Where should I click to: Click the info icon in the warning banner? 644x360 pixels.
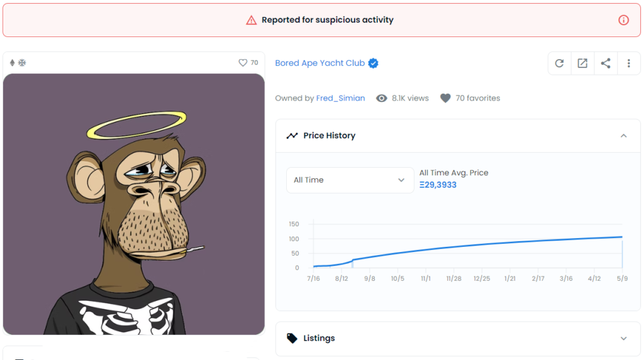click(624, 20)
